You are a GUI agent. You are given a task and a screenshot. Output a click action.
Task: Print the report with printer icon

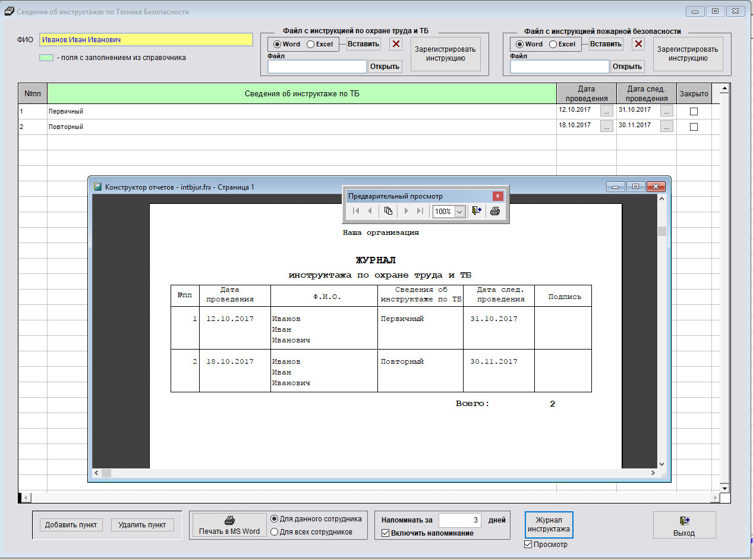coord(495,211)
